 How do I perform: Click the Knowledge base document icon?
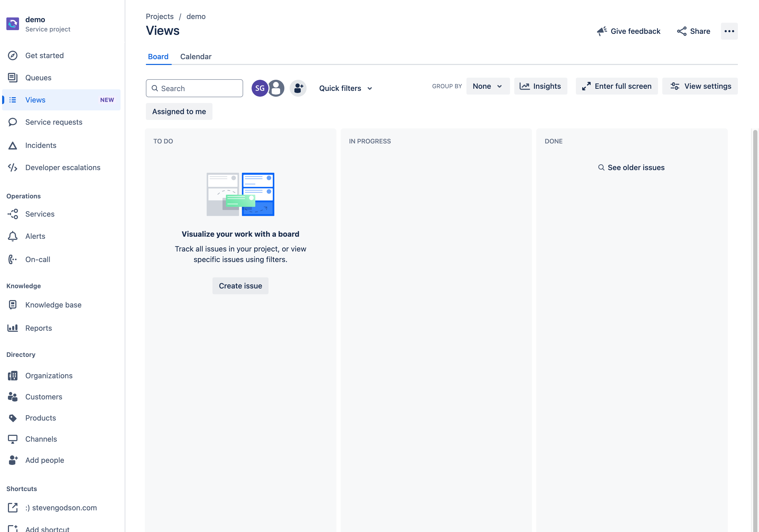[x=13, y=305]
